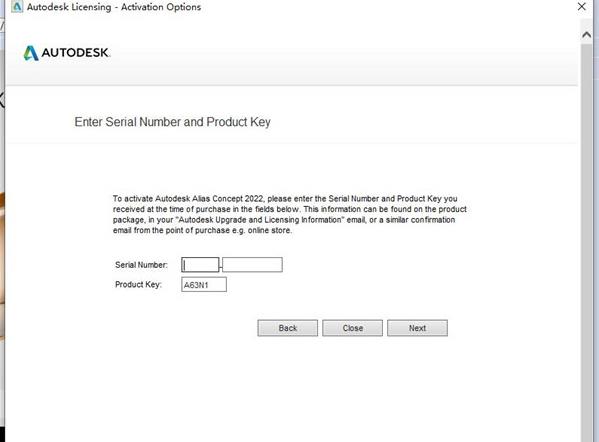
Task: Click the 'Product Key:' label
Action: [138, 285]
